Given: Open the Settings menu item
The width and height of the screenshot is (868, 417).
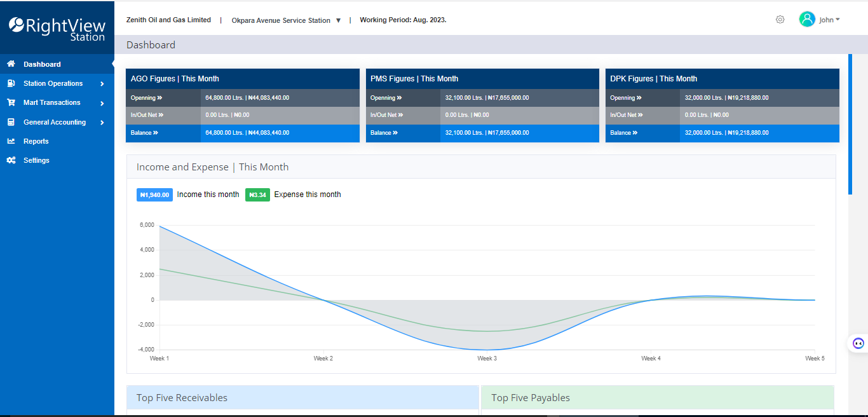Looking at the screenshot, I should click(57, 160).
